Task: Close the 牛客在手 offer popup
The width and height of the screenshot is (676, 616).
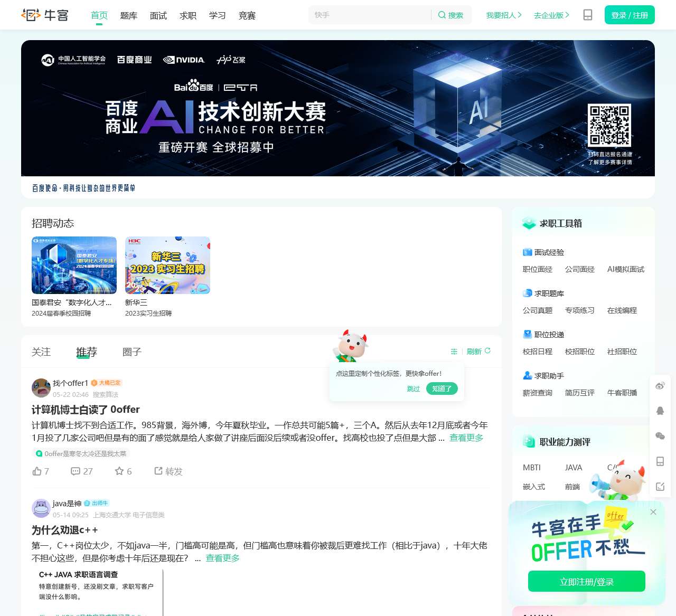Action: 653,512
